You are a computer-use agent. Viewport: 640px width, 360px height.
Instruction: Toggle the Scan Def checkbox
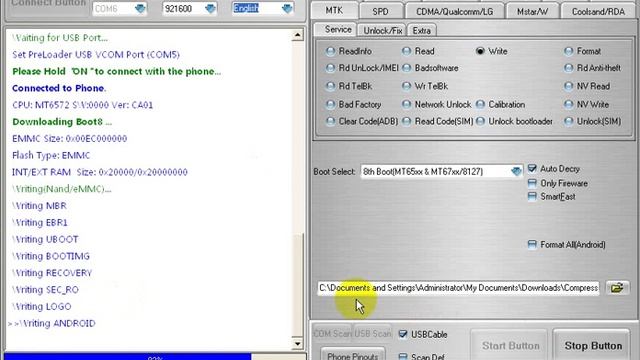click(403, 356)
